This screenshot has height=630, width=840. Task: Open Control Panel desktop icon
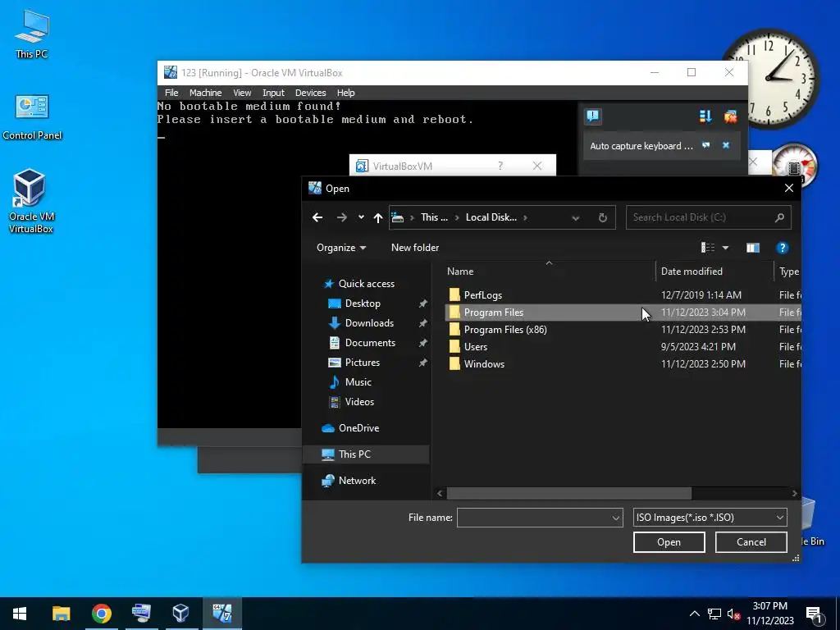pyautogui.click(x=32, y=116)
